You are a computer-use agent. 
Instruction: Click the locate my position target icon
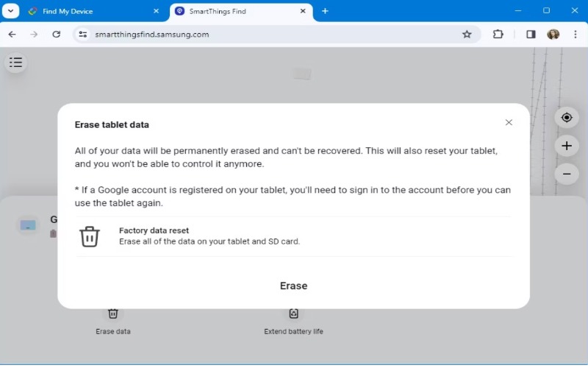(567, 118)
